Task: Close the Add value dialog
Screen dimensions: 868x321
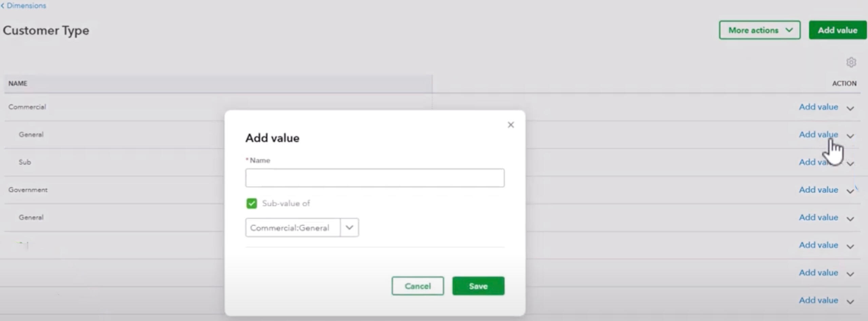Action: click(x=511, y=125)
